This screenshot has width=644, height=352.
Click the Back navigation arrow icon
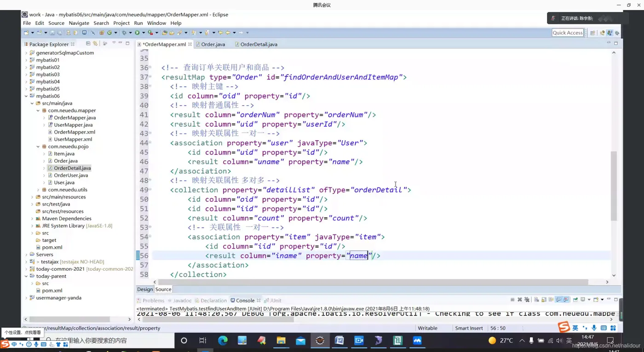227,33
